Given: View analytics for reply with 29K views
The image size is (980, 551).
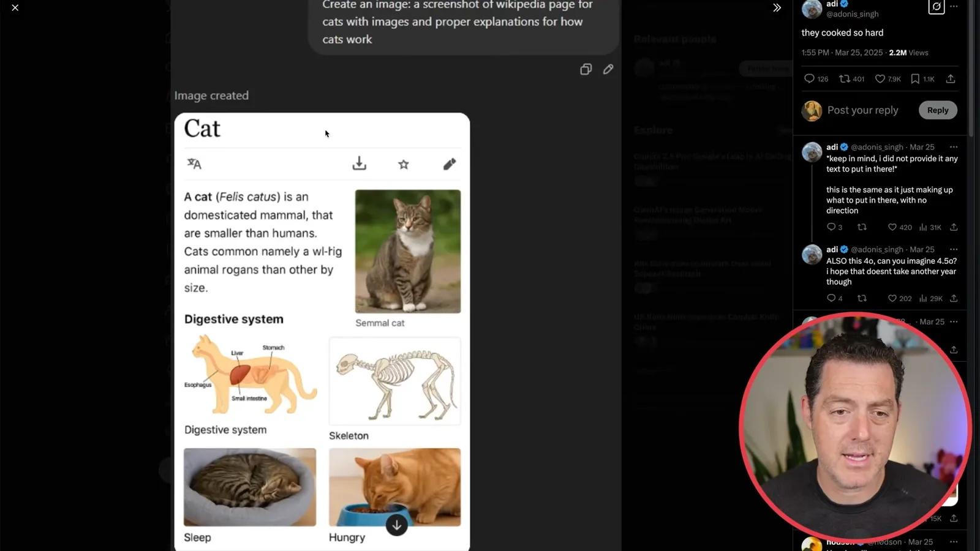Looking at the screenshot, I should coord(930,299).
